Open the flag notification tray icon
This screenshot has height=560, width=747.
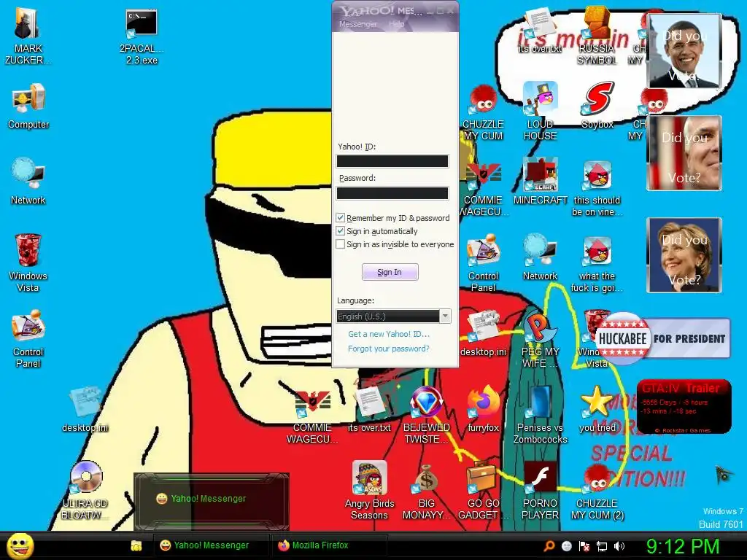(584, 546)
